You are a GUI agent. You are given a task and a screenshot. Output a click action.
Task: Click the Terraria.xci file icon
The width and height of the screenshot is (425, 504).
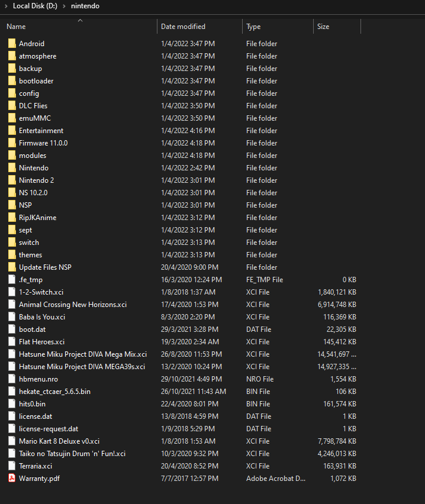click(12, 466)
